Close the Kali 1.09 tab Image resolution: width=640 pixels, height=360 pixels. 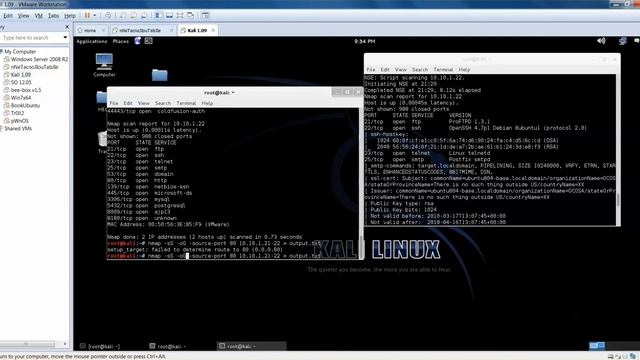(213, 30)
